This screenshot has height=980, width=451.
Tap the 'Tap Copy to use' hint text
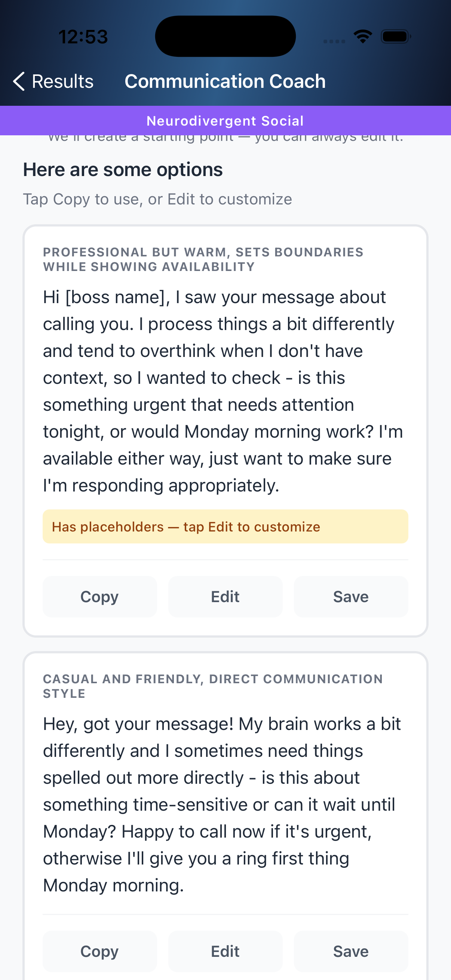tap(157, 199)
